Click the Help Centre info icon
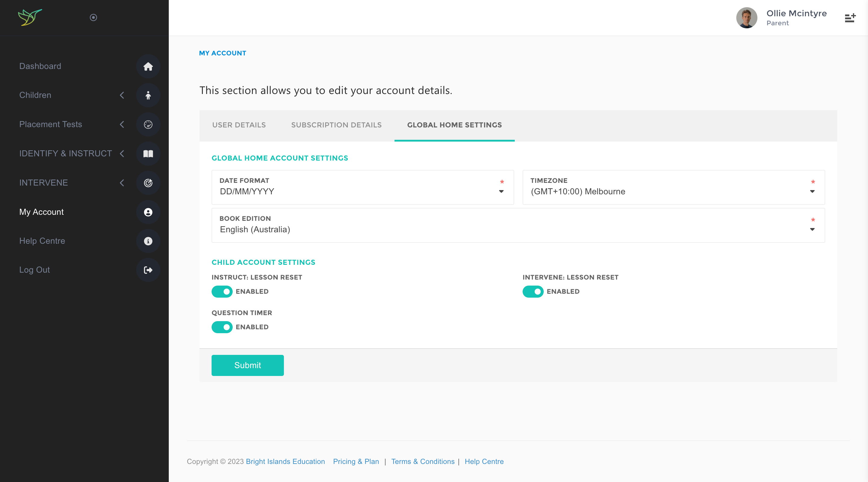 click(x=148, y=241)
